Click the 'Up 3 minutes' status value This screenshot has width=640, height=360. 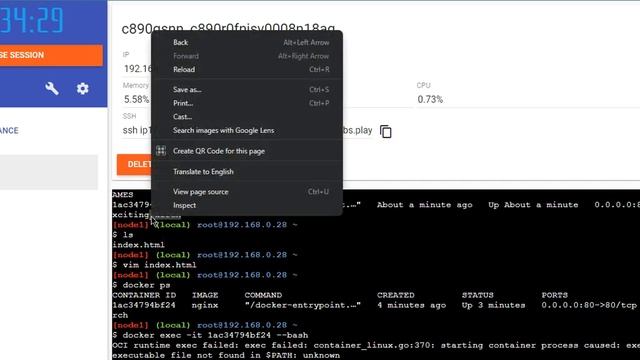click(493, 305)
